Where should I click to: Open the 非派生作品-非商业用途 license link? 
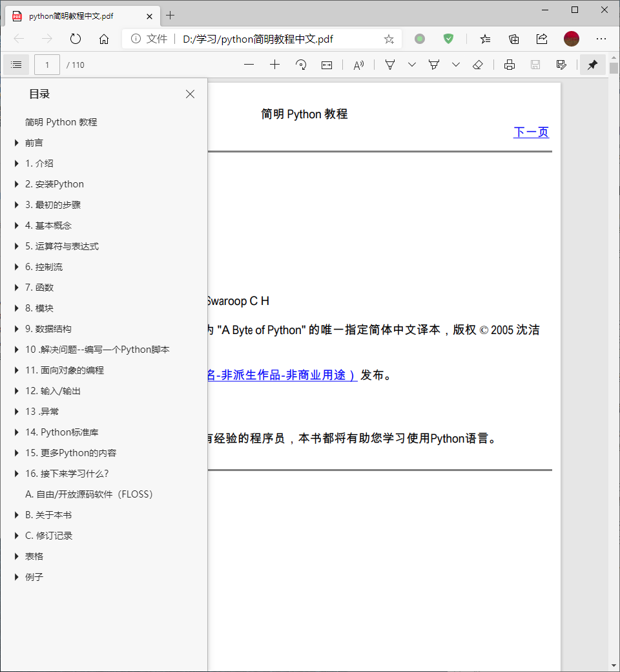(x=282, y=375)
